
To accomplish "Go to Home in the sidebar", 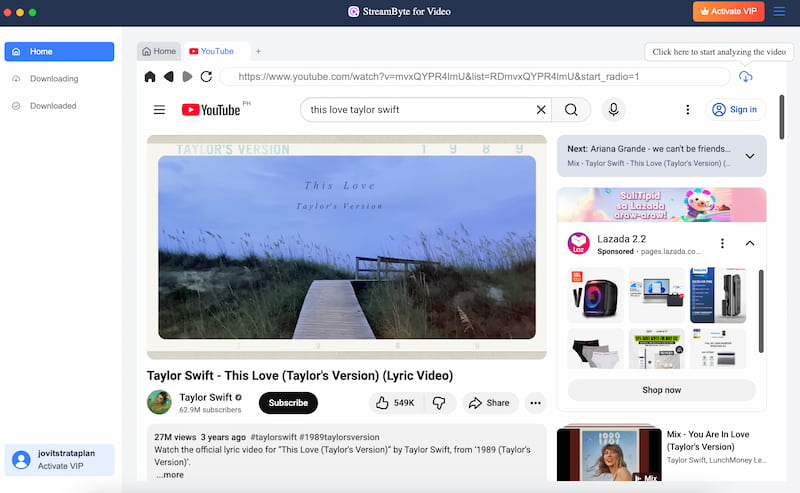I will coord(59,52).
